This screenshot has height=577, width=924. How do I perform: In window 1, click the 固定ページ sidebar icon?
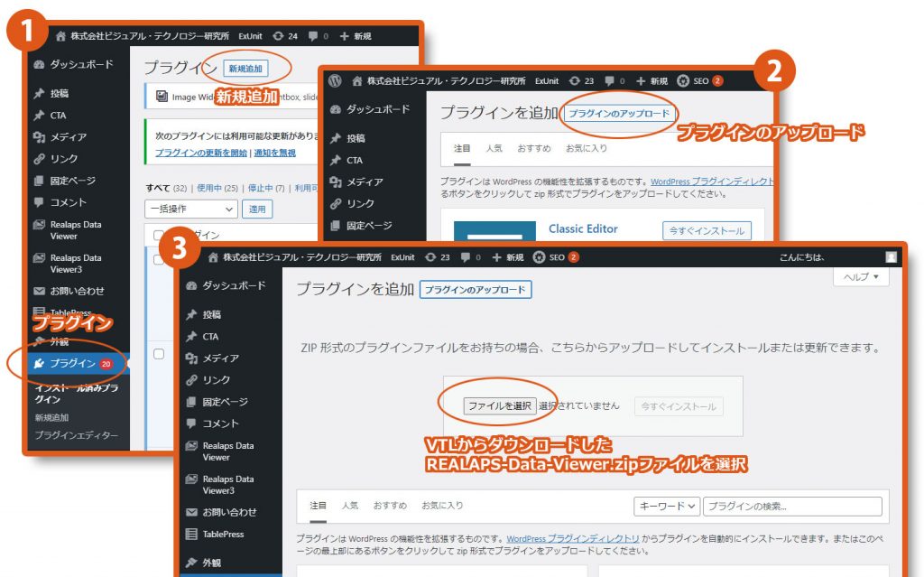[x=40, y=181]
